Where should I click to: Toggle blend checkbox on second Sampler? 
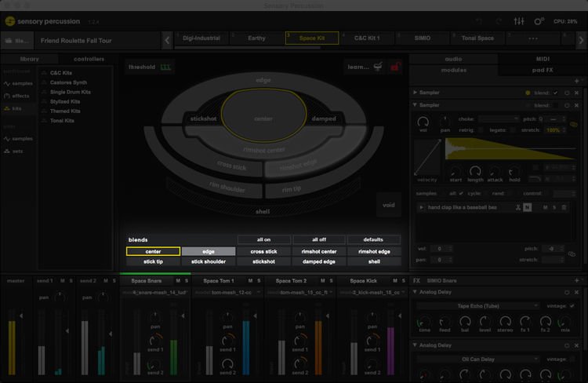pos(555,105)
